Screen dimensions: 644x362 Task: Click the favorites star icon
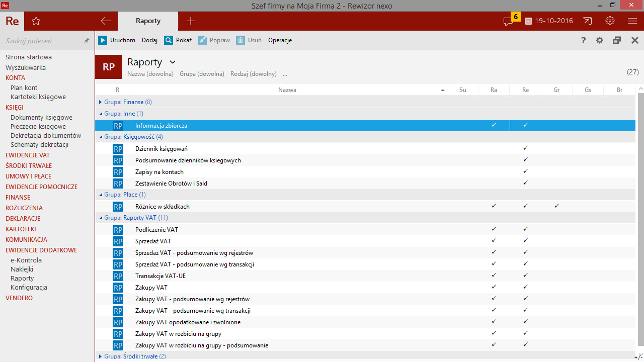(x=36, y=21)
